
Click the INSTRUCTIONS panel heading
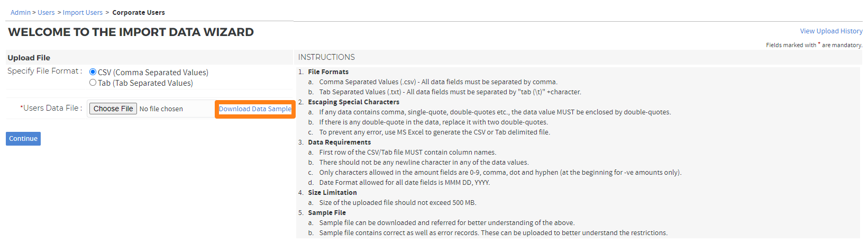[326, 57]
